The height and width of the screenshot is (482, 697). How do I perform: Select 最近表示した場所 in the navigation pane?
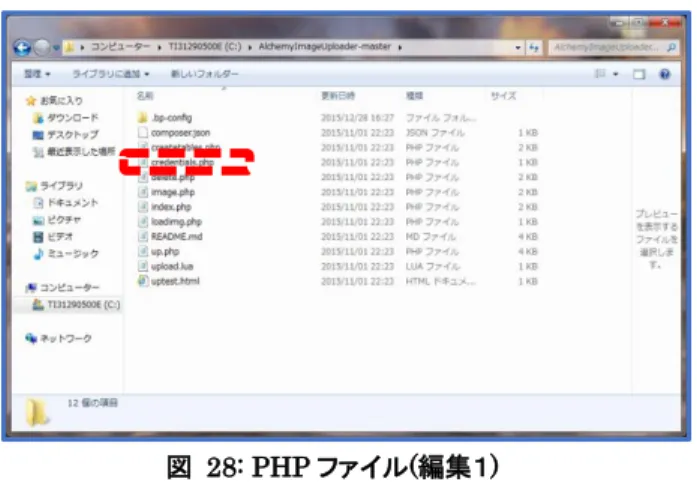tap(81, 152)
